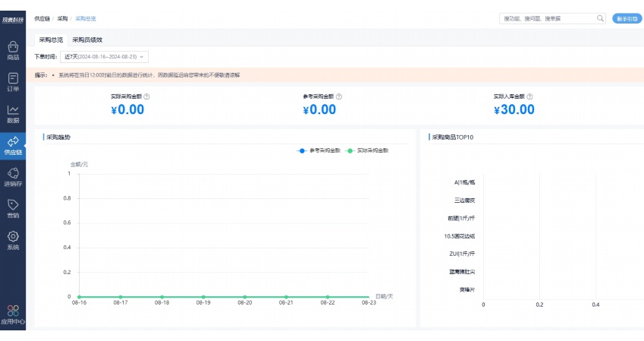Click the 新手引导 button
The image size is (644, 341).
pos(627,18)
